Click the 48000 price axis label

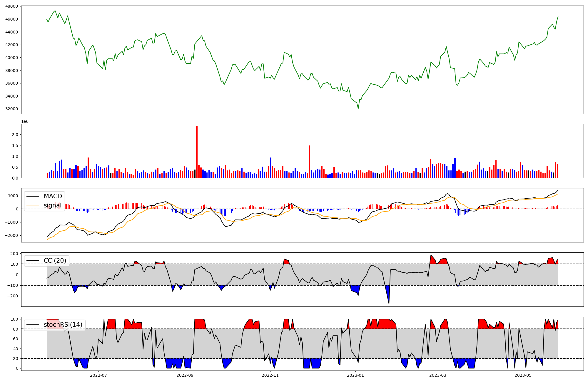point(12,6)
